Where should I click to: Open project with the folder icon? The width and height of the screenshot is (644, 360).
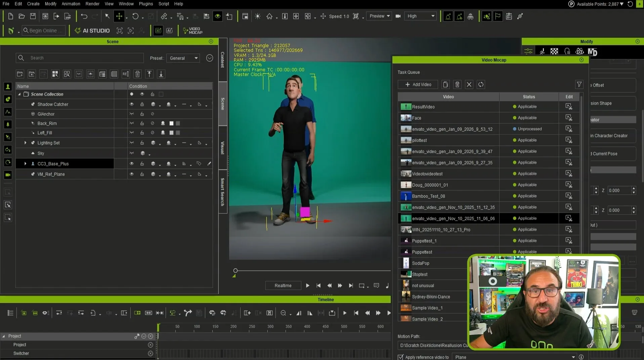tap(22, 16)
